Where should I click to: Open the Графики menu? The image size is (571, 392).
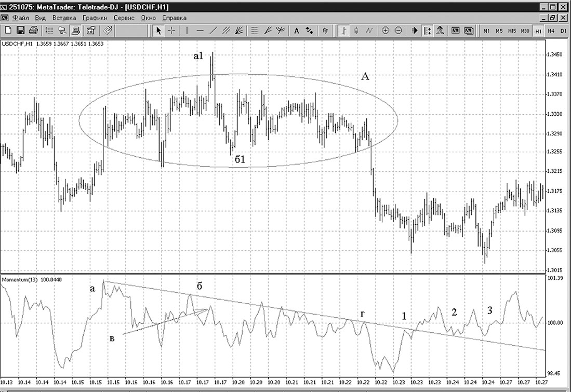point(95,18)
